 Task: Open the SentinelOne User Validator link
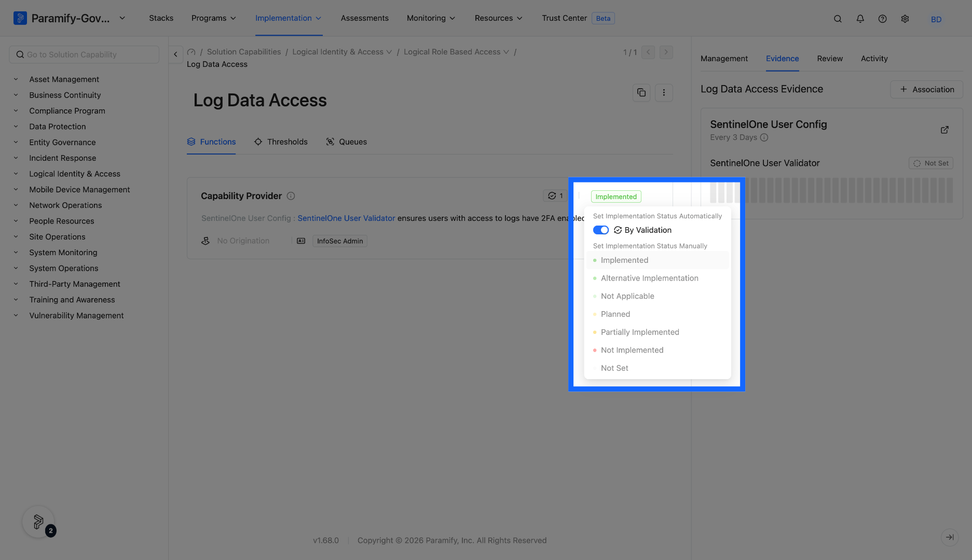[x=346, y=218]
